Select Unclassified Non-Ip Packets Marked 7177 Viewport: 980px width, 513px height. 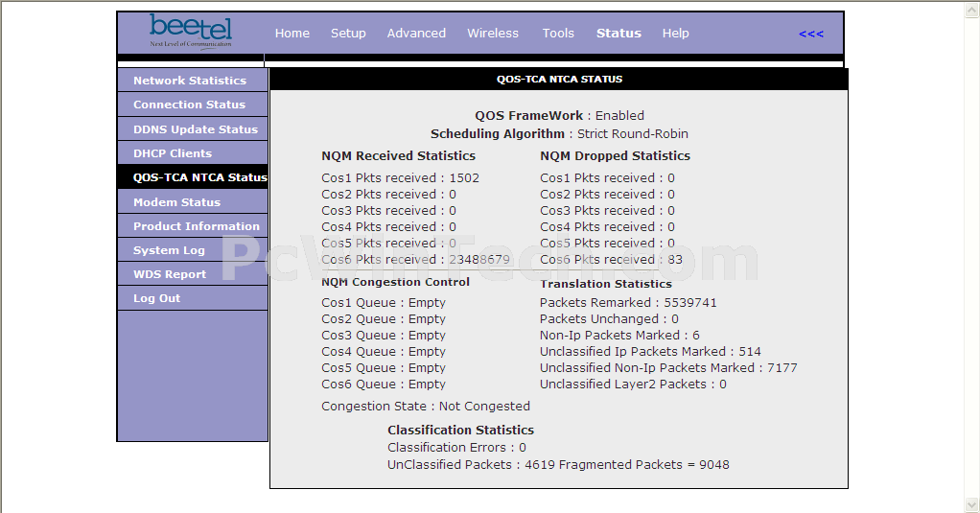[668, 367]
